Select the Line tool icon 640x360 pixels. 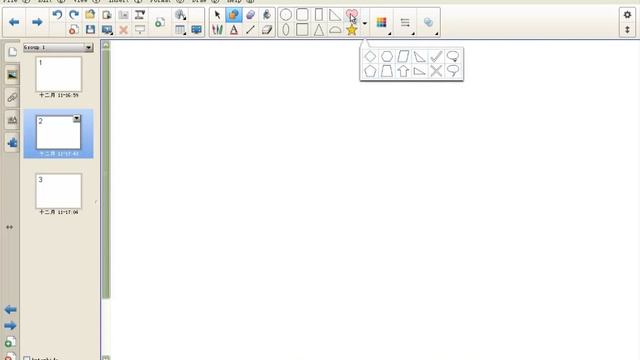pos(250,29)
